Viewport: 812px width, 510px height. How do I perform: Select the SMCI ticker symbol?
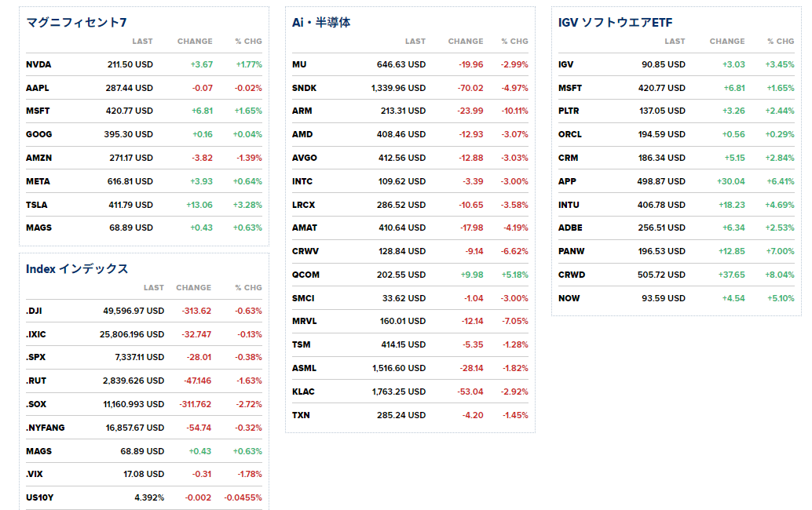(303, 298)
